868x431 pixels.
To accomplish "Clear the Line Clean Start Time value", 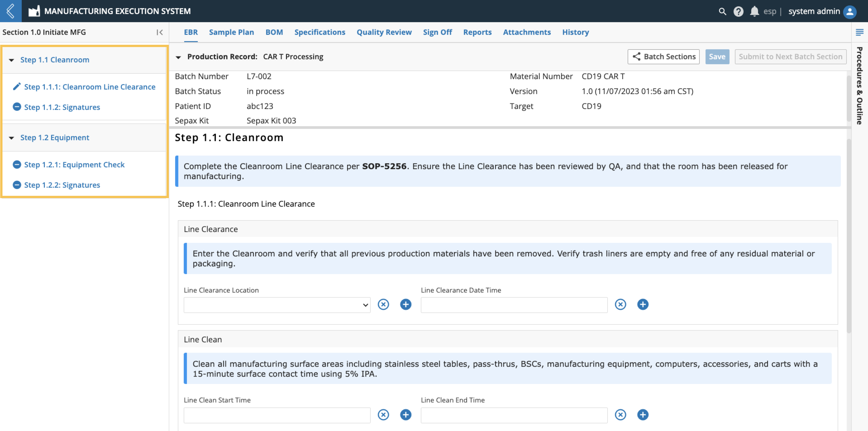I will pyautogui.click(x=383, y=415).
